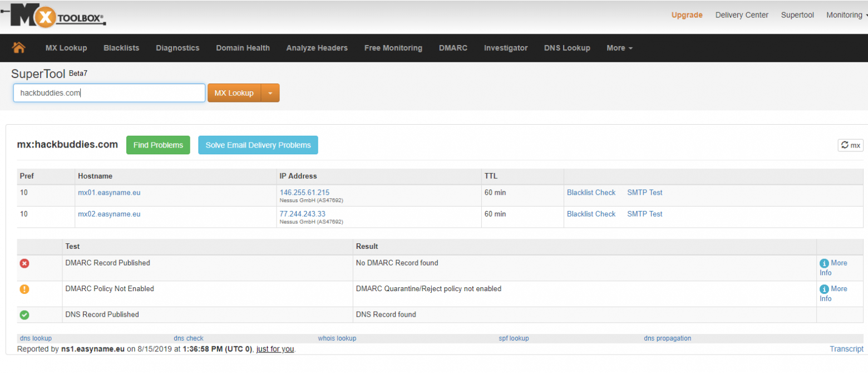Click the mx:hackbuddies.com heading
This screenshot has width=868, height=373.
click(x=67, y=145)
